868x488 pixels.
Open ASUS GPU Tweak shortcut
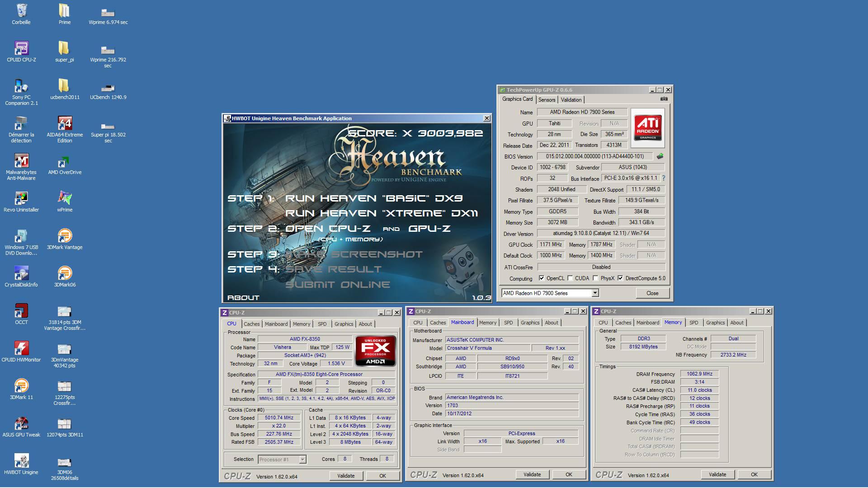[x=21, y=426]
